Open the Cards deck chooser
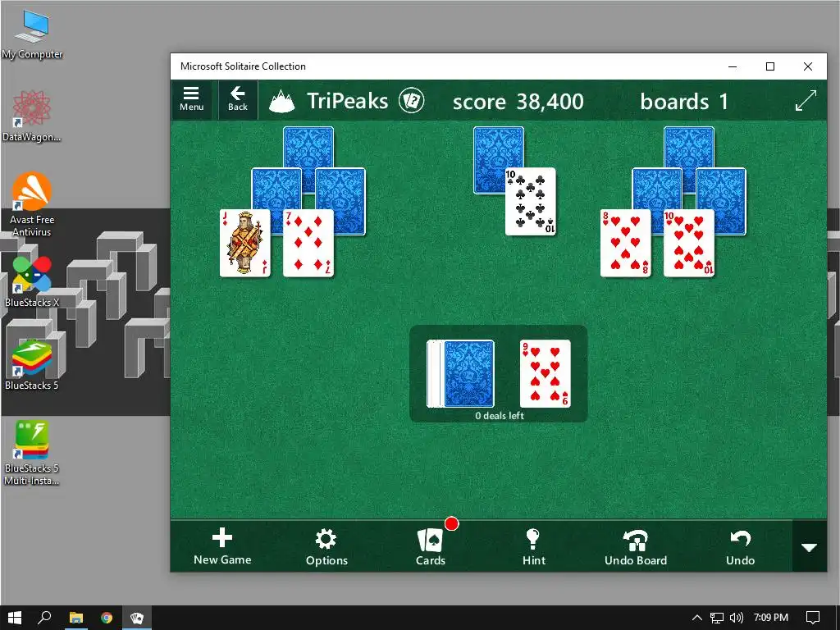The image size is (840, 630). coord(431,547)
